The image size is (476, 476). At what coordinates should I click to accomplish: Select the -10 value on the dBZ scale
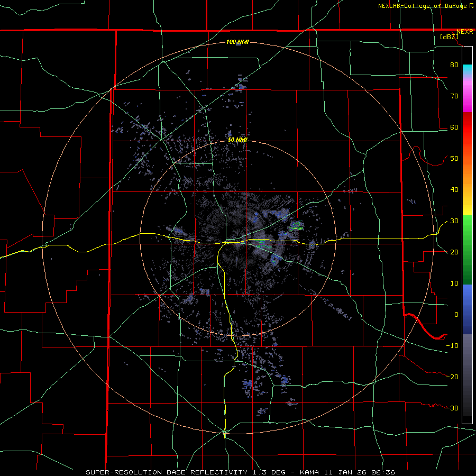pyautogui.click(x=452, y=346)
